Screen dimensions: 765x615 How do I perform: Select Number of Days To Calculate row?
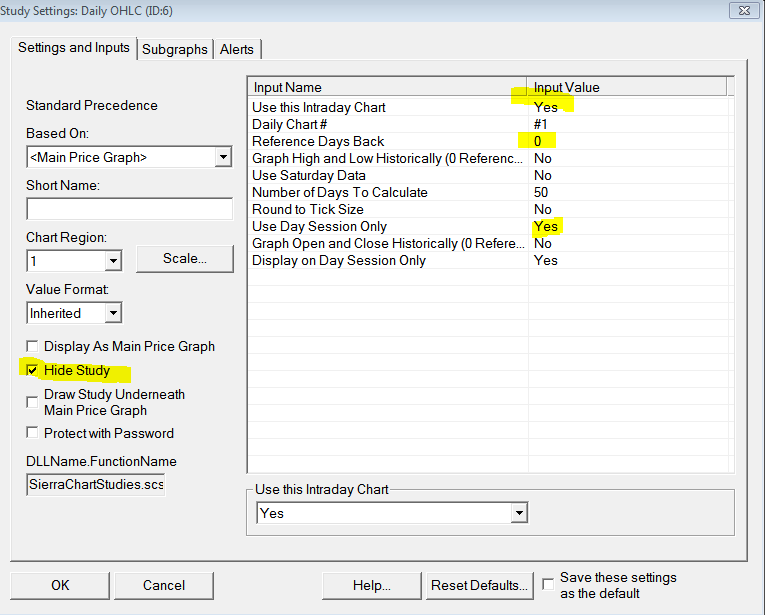coord(490,193)
